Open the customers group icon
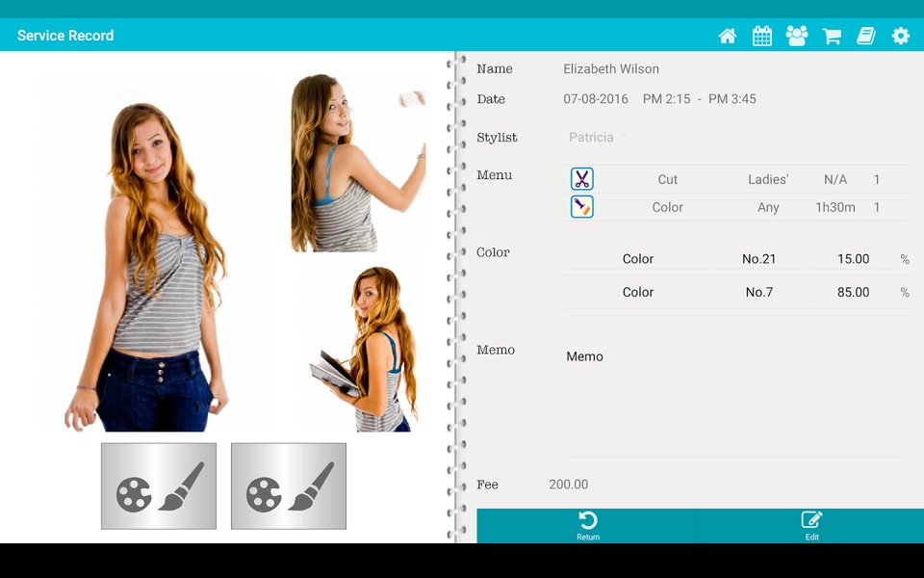The height and width of the screenshot is (578, 924). coord(797,36)
